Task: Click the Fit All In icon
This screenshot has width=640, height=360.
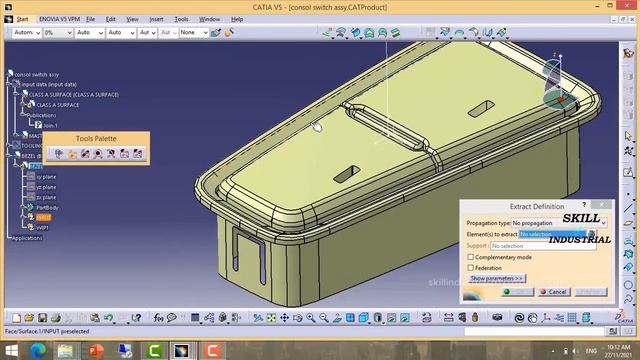Action: 271,318
